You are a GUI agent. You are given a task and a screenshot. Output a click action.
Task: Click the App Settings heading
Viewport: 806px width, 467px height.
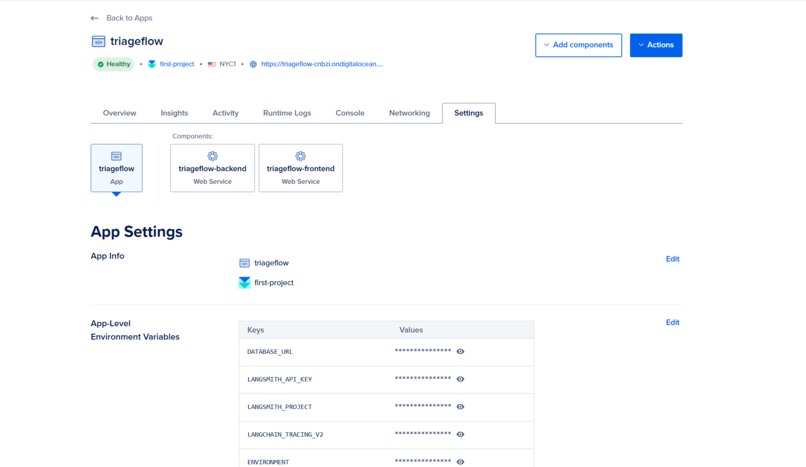coord(137,232)
